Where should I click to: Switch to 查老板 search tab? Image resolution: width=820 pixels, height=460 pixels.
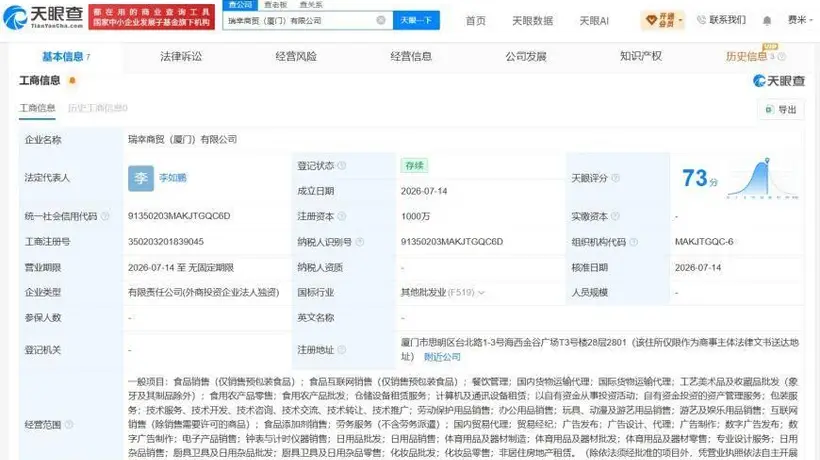point(275,5)
